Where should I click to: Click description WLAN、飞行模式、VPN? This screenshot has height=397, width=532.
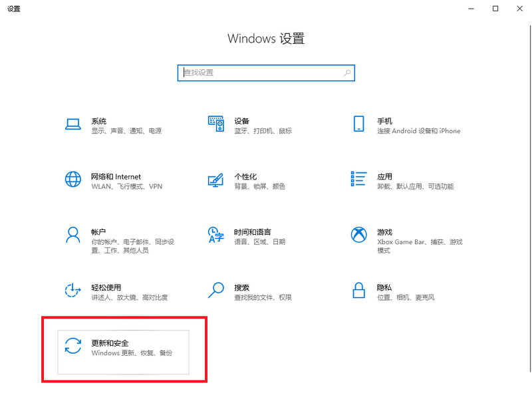click(127, 187)
